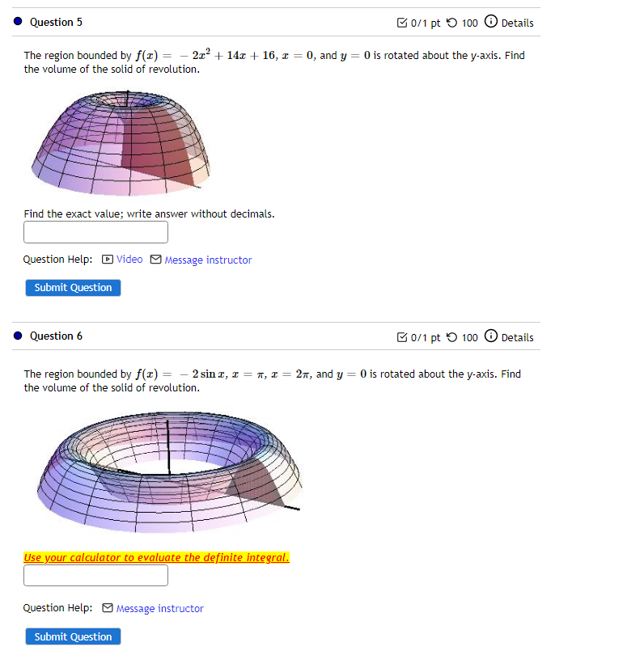Open the Details info icon for Question 6
The image size is (644, 655).
tap(491, 336)
